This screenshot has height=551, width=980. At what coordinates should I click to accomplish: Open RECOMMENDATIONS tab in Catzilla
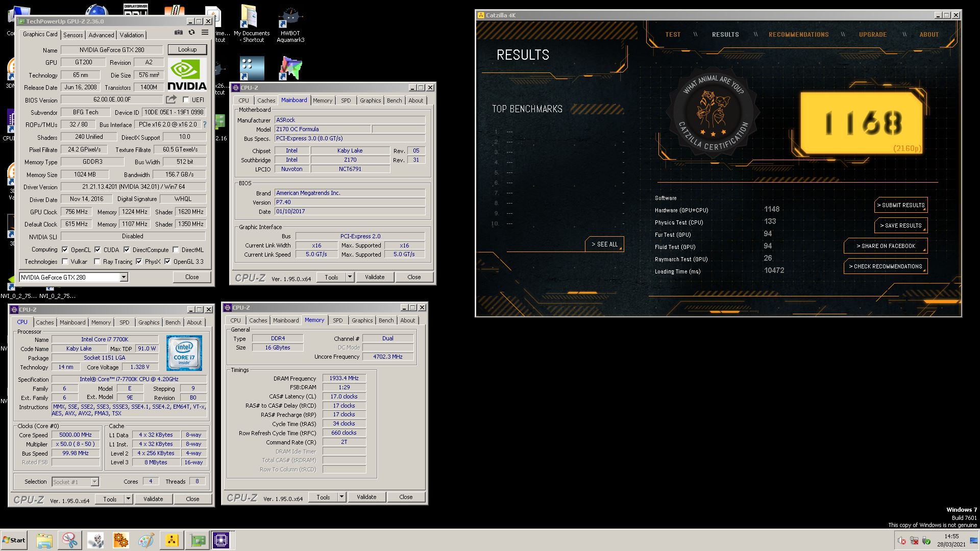[798, 35]
